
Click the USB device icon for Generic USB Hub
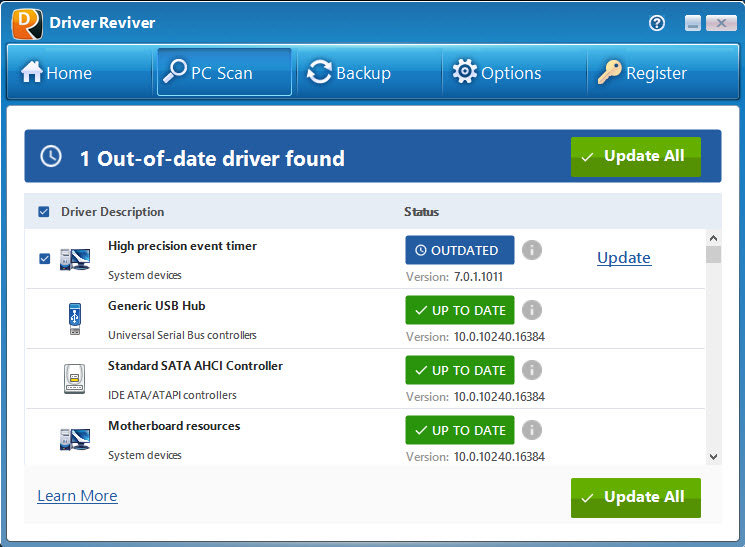[75, 319]
